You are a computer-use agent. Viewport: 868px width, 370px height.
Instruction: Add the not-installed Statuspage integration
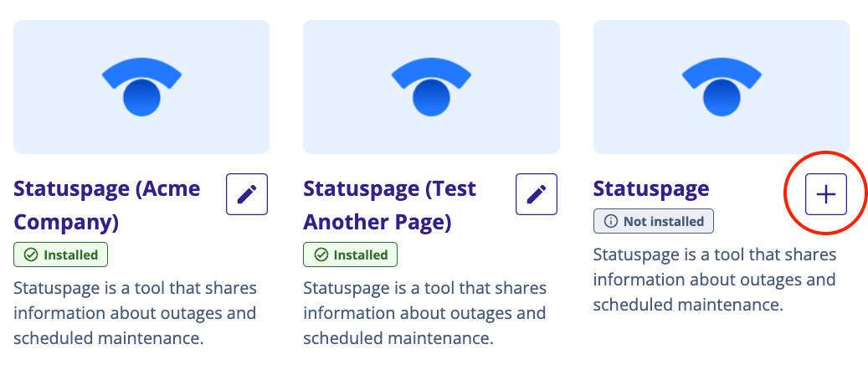(826, 194)
